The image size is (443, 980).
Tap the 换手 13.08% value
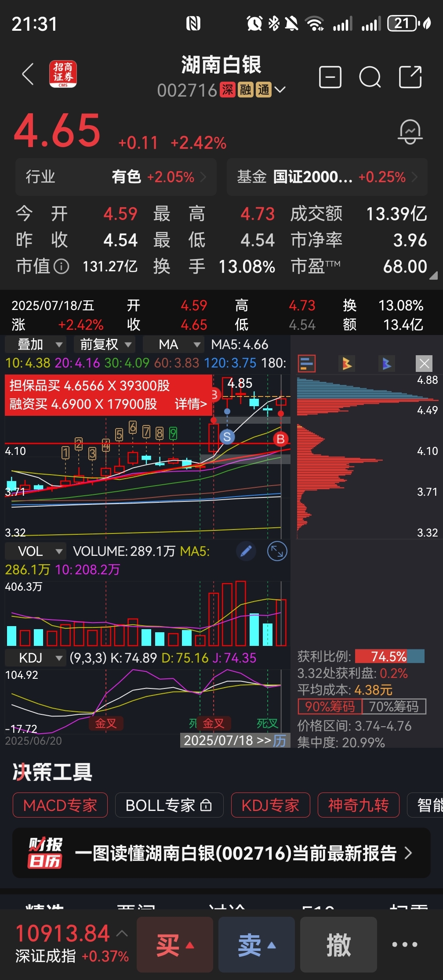(x=247, y=266)
